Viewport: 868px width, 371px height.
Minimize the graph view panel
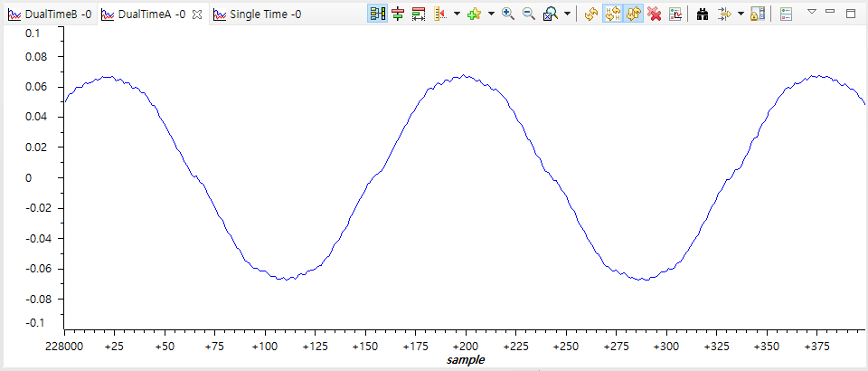(830, 11)
